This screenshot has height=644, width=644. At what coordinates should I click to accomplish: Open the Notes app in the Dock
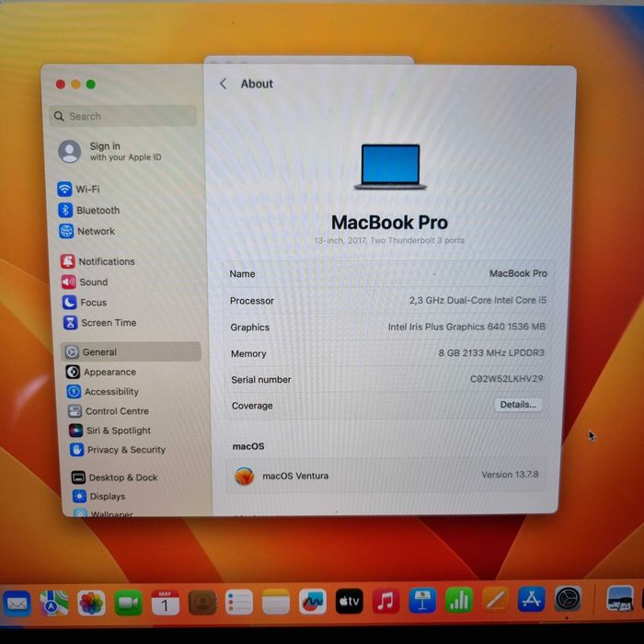pyautogui.click(x=276, y=602)
